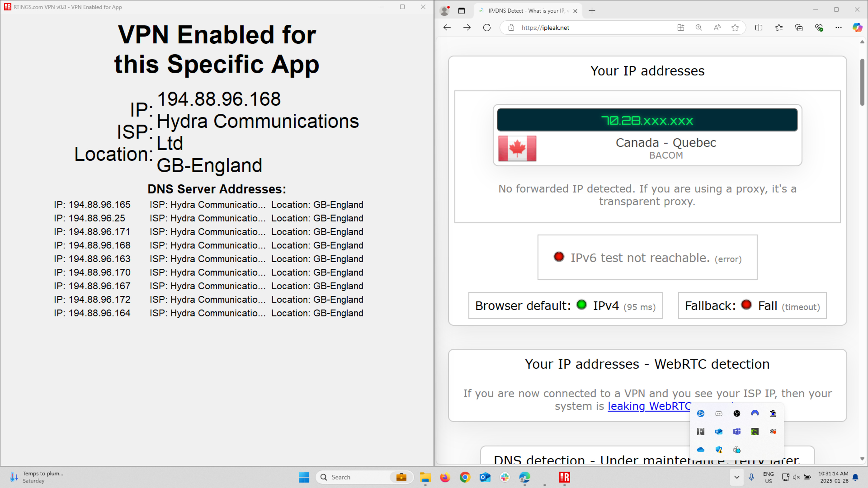
Task: Launch Firefox from the taskbar
Action: (445, 477)
